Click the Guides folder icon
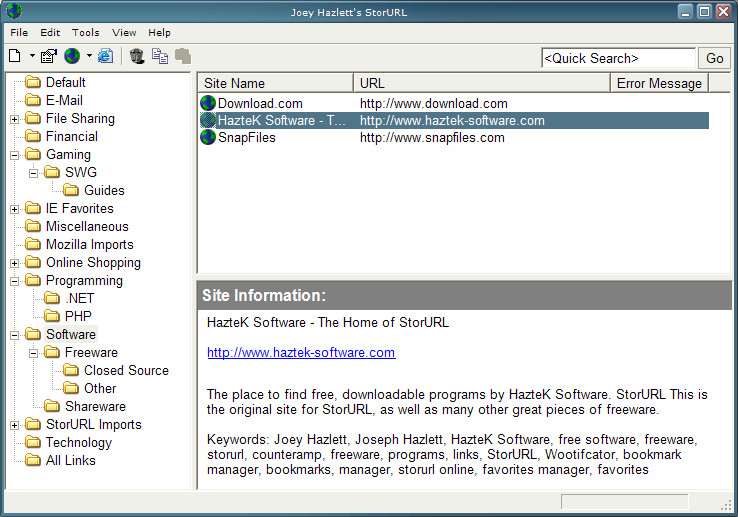Screen dimensions: 738x517 coord(71,190)
